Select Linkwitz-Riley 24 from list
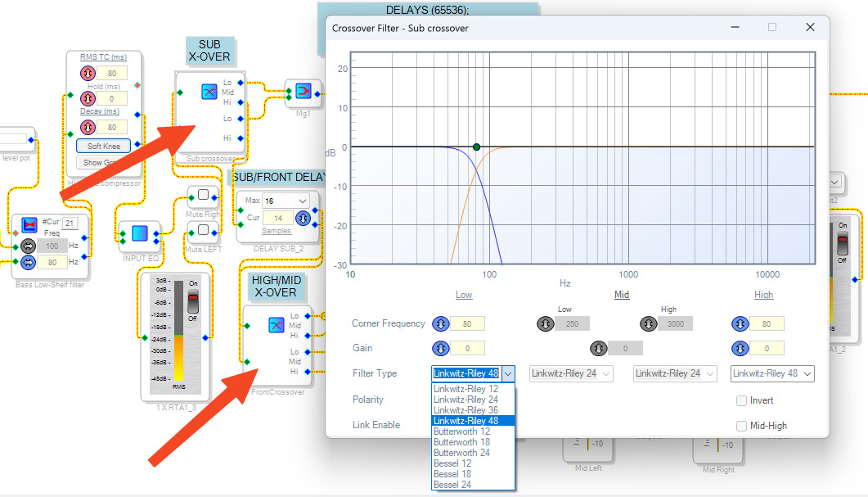868x497 pixels. pos(474,400)
